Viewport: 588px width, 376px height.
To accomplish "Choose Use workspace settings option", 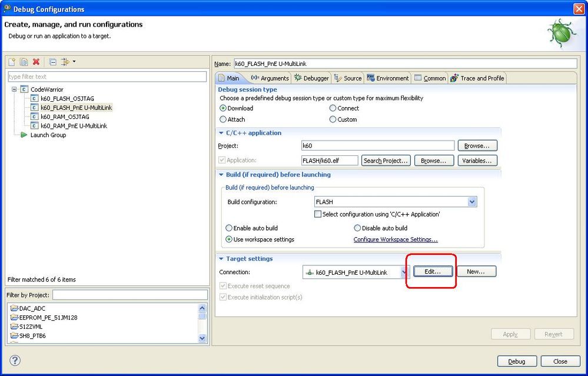I will click(229, 239).
